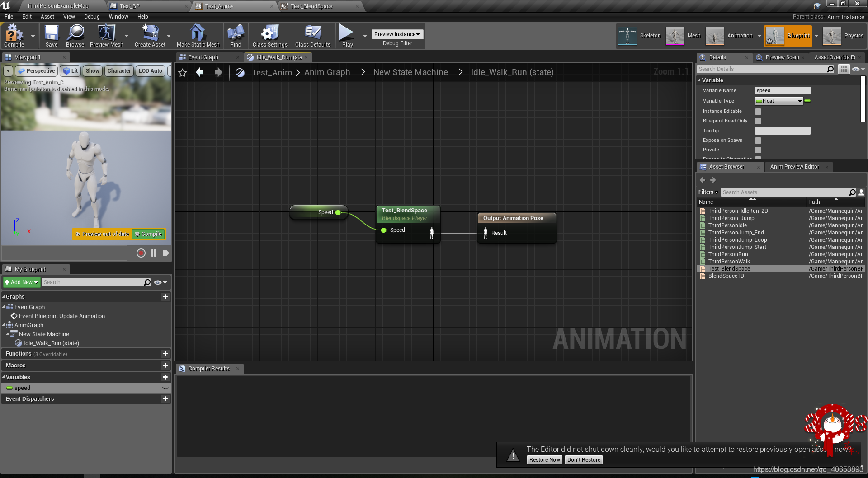Switch to Skeleton editor mode

[639, 36]
